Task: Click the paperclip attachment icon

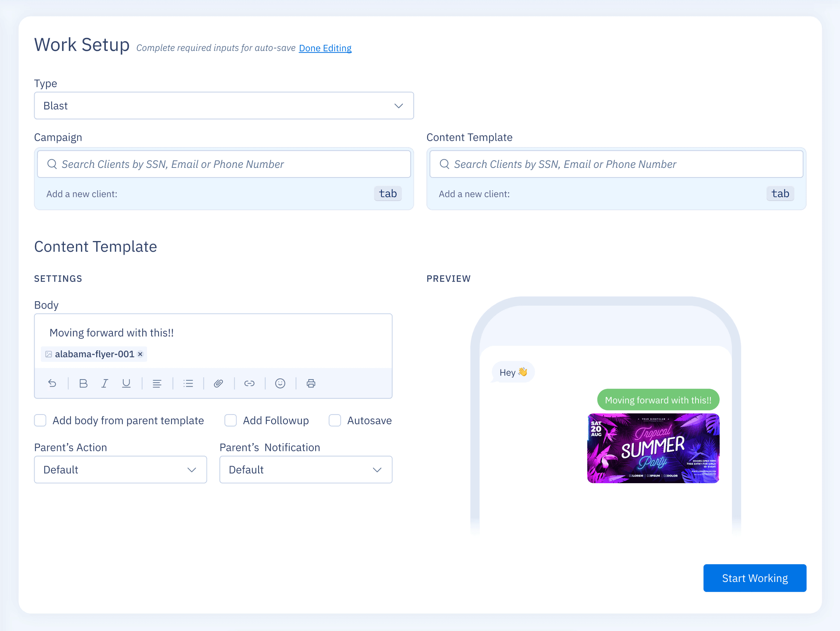Action: (x=218, y=383)
